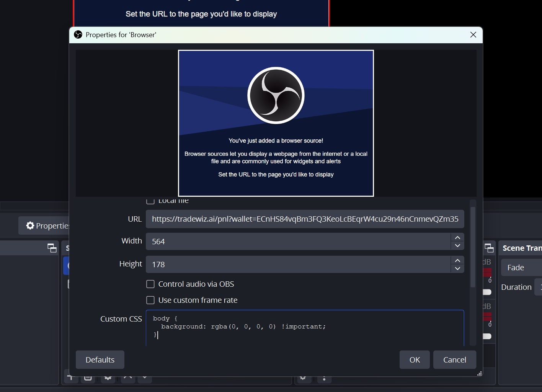
Task: Open the Fade transition dropdown
Action: [x=521, y=268]
